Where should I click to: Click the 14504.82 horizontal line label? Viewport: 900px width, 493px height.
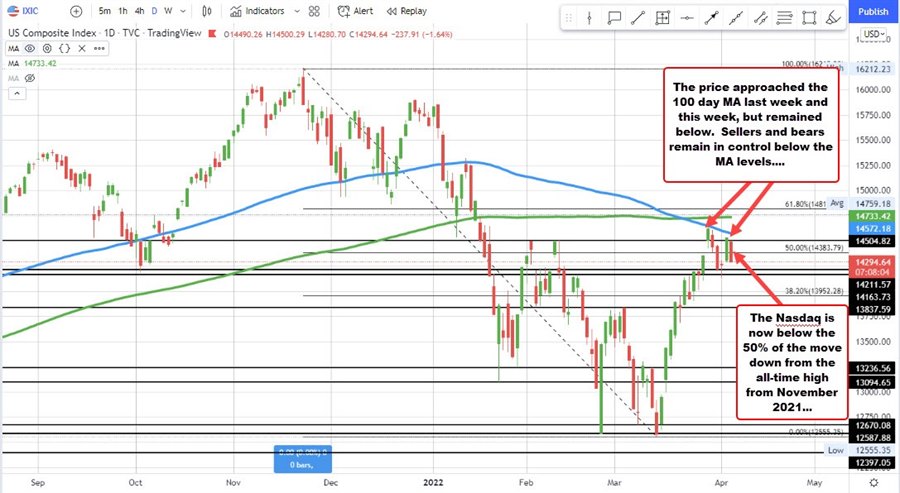click(x=873, y=241)
